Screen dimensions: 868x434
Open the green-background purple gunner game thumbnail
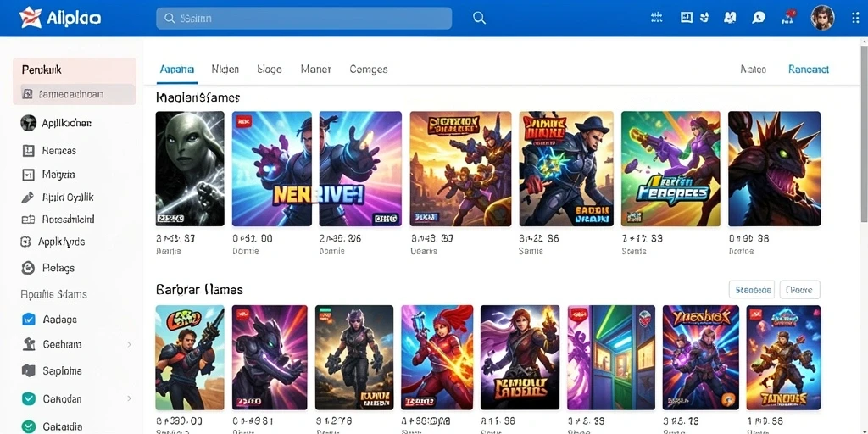pyautogui.click(x=671, y=169)
